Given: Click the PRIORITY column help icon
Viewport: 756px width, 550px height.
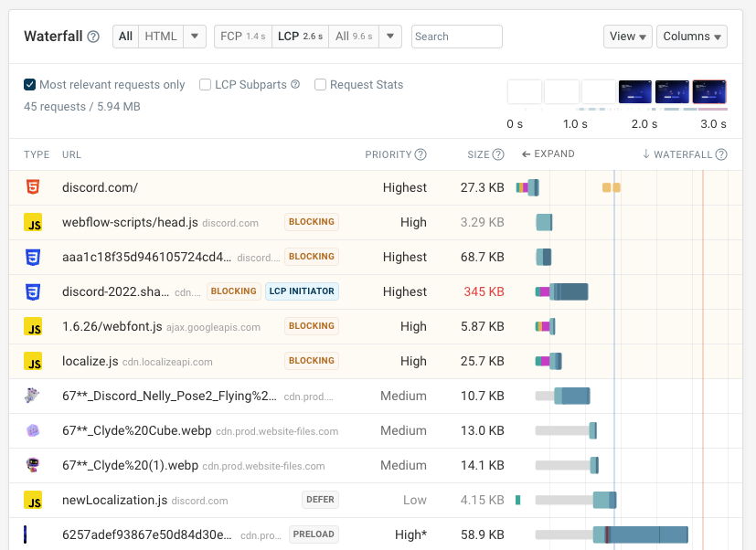Looking at the screenshot, I should pos(422,153).
